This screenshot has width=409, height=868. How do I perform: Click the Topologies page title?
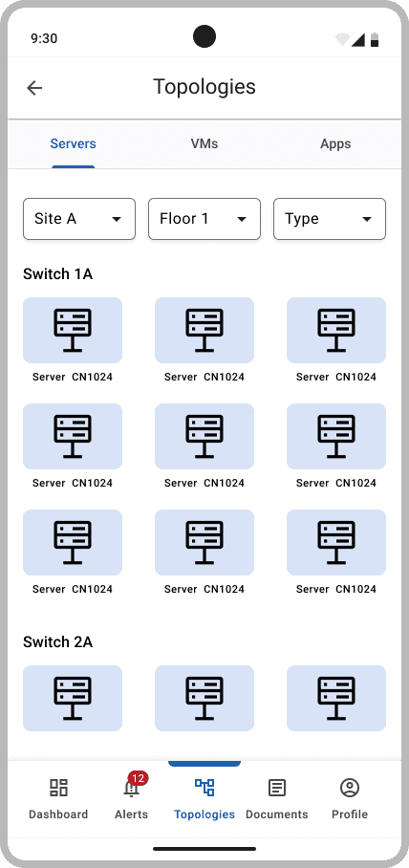[x=204, y=87]
